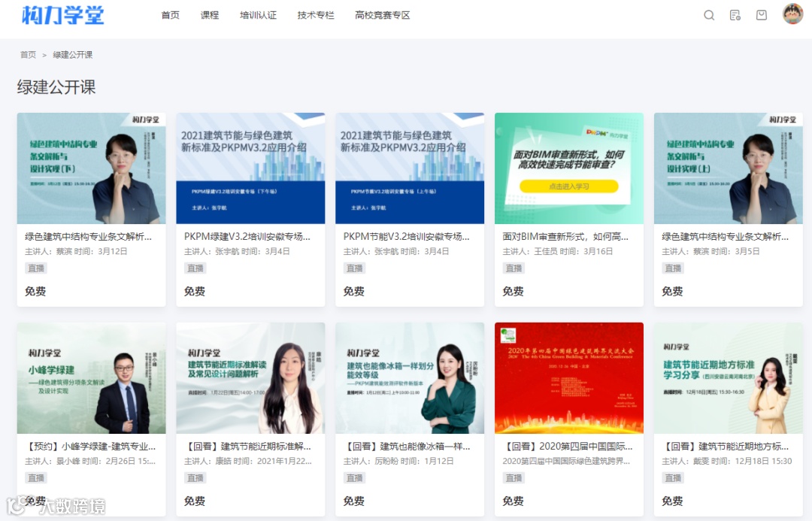Click title 【预约】小峰学绿建-建筑专业

click(x=90, y=447)
